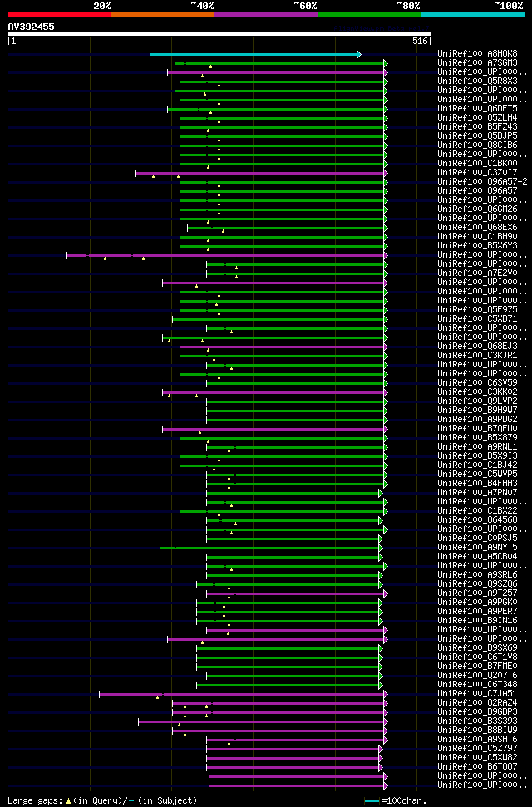The image size is (532, 807).
Task: Select label UniRef100_B3S393
Action: 477,721
